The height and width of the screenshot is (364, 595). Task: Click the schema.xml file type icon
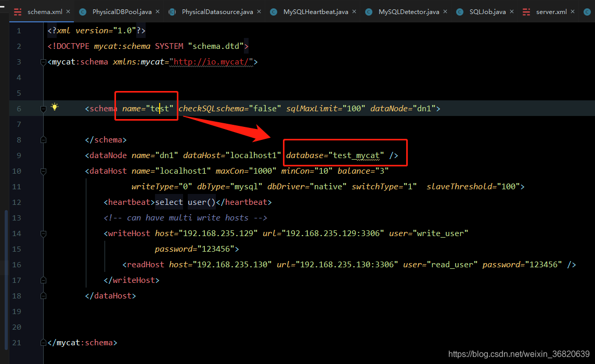click(x=18, y=12)
